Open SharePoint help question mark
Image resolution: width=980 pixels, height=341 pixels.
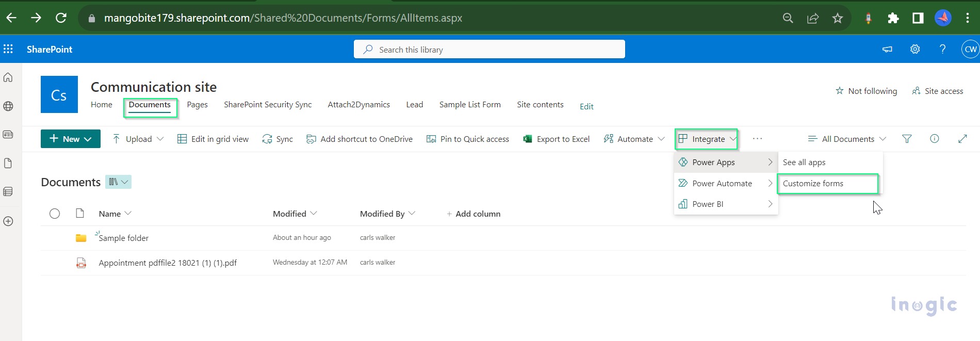coord(942,49)
